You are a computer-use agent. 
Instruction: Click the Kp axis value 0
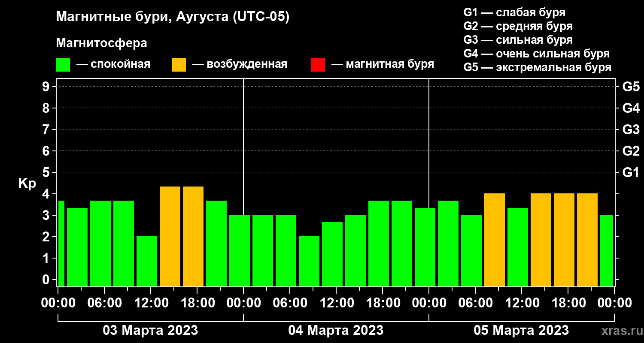47,280
